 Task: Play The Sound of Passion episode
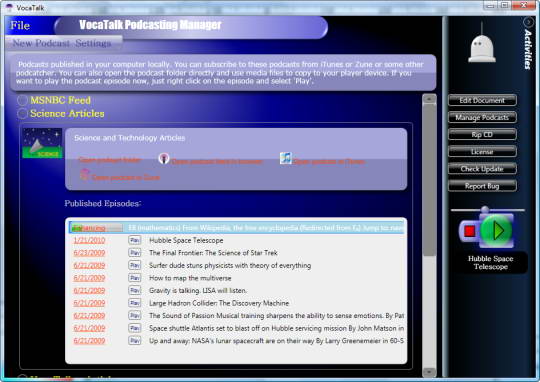(x=135, y=316)
